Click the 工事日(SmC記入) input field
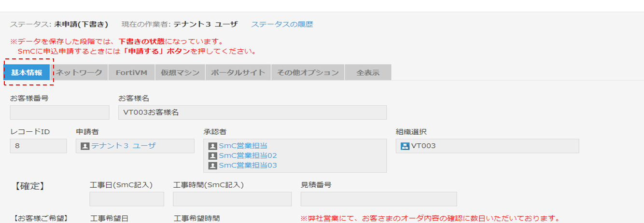644x223 pixels. click(126, 199)
